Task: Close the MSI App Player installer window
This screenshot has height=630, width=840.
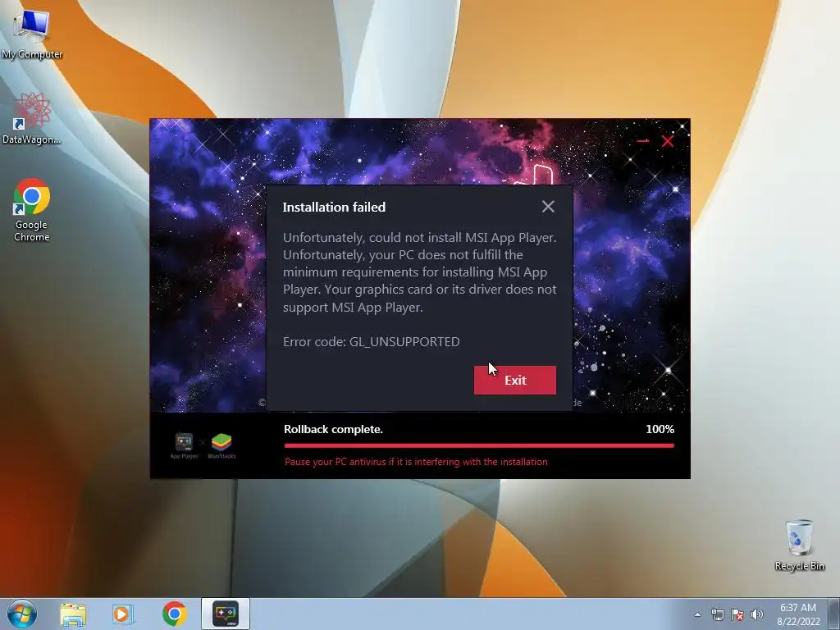Action: click(x=668, y=141)
